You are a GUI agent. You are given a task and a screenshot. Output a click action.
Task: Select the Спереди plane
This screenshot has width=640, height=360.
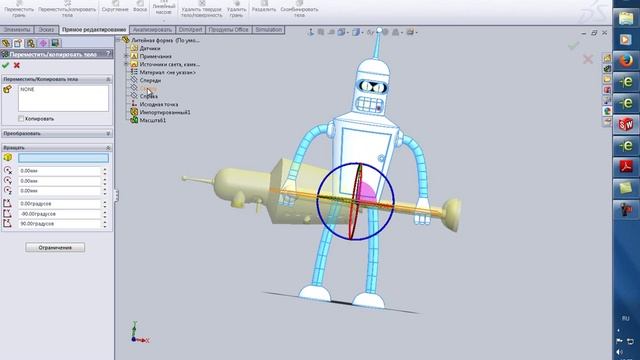[x=150, y=80]
